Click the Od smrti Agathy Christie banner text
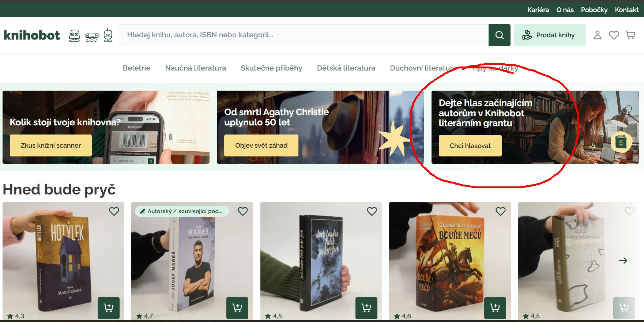The height and width of the screenshot is (322, 644). (276, 117)
